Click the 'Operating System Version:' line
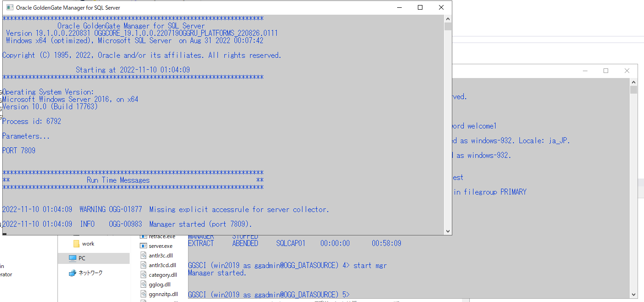 (x=48, y=92)
